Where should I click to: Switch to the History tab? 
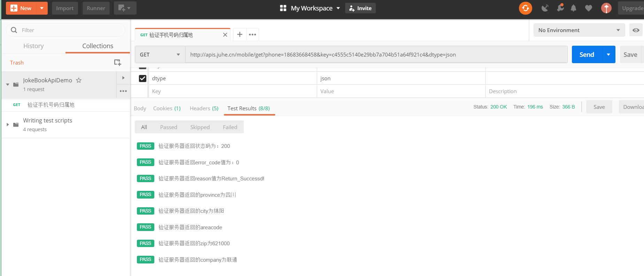(x=33, y=46)
